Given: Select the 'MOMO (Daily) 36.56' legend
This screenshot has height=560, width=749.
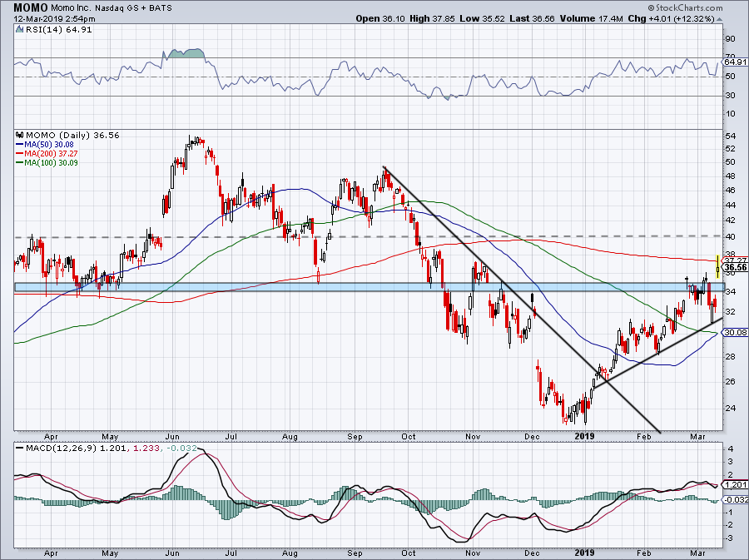Looking at the screenshot, I should tap(72, 135).
